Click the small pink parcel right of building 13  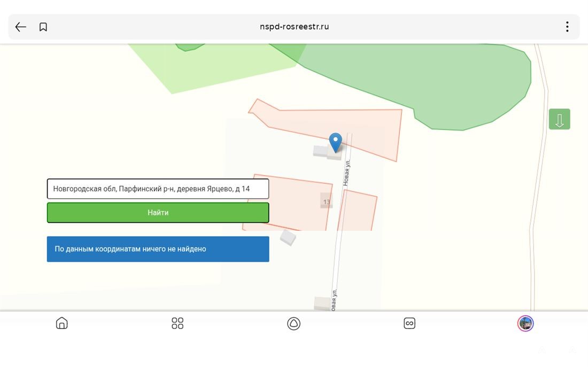(x=358, y=211)
